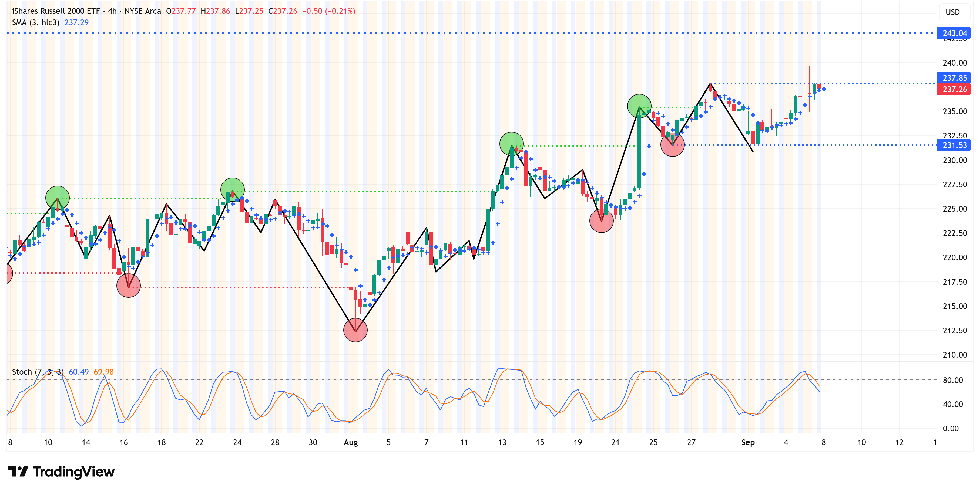
Task: Click the red circle at the August 20 low
Action: [x=601, y=220]
